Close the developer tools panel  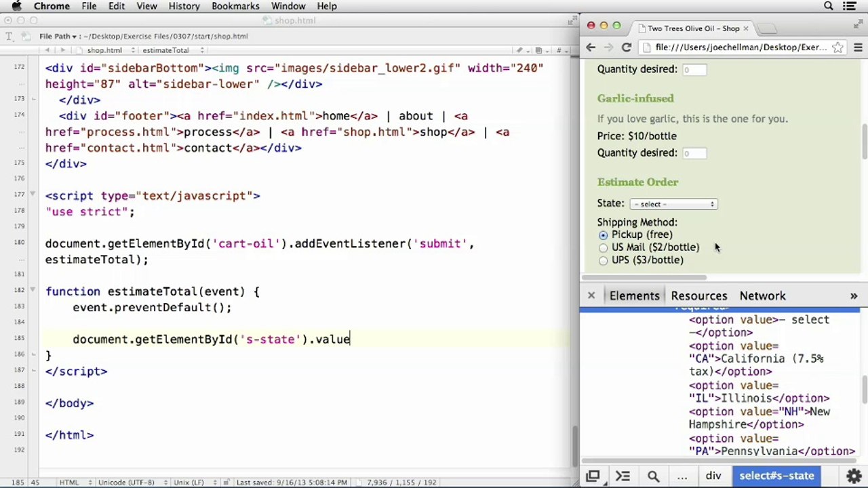coord(591,296)
